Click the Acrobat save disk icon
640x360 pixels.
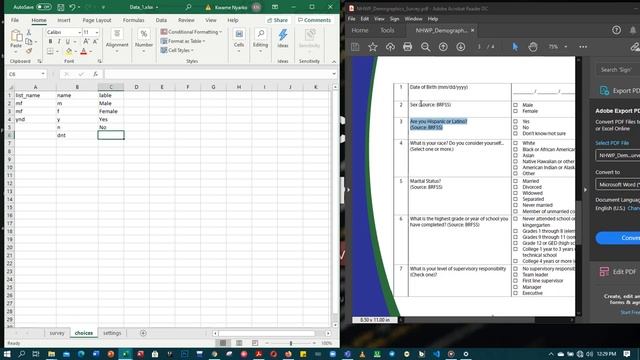tap(355, 47)
